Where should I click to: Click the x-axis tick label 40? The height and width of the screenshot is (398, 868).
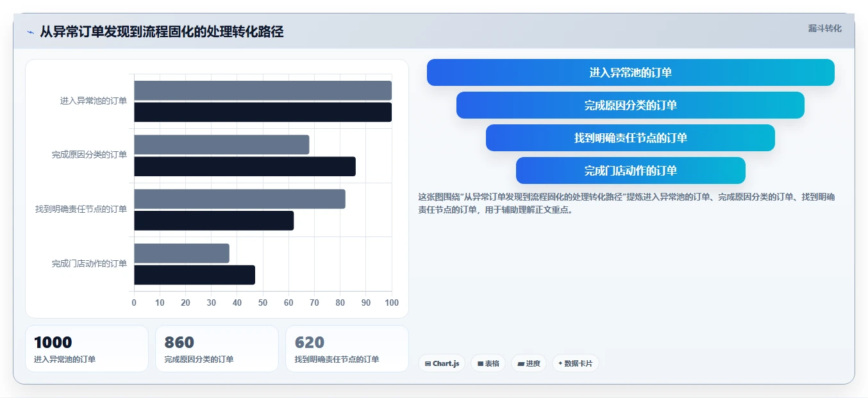pyautogui.click(x=237, y=303)
